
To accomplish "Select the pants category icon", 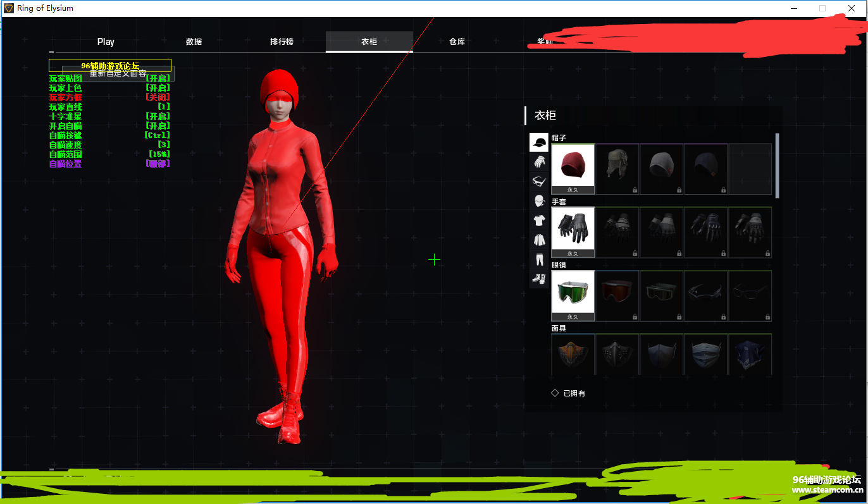I will [x=538, y=259].
